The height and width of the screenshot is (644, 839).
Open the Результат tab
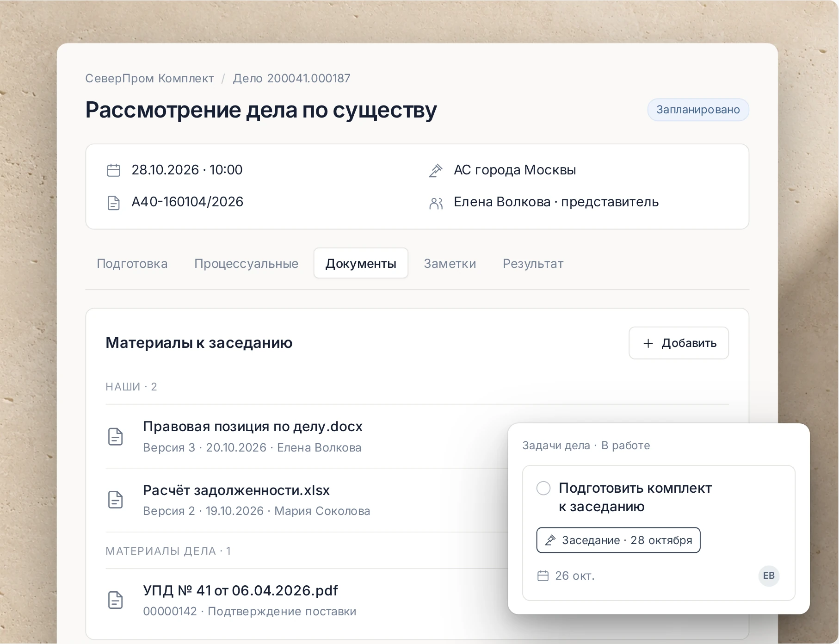(533, 263)
